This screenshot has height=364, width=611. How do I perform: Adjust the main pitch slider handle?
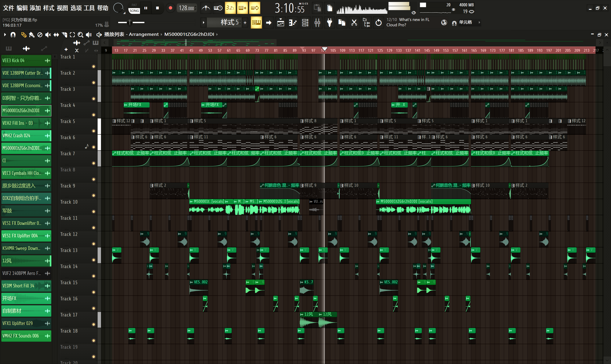(130, 22)
